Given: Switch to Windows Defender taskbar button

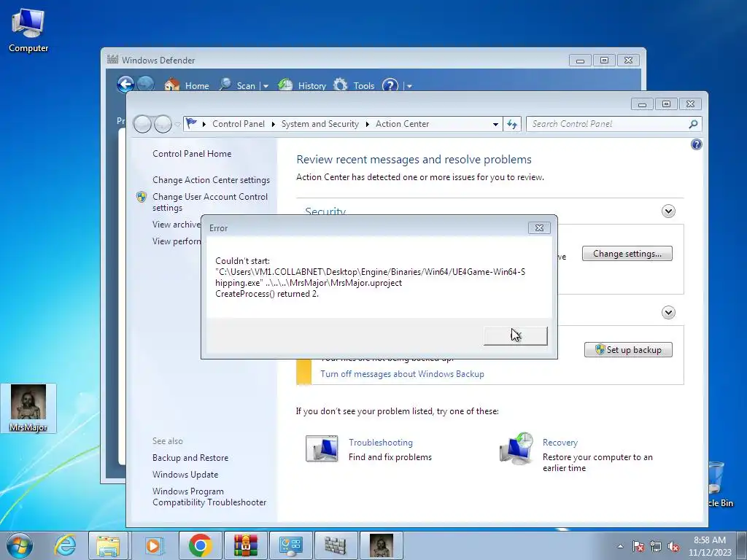Looking at the screenshot, I should tap(336, 545).
